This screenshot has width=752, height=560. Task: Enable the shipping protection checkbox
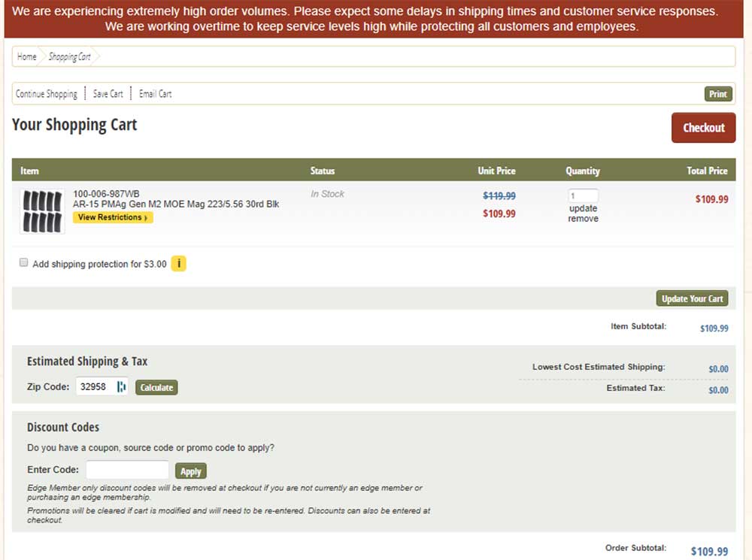click(x=24, y=263)
